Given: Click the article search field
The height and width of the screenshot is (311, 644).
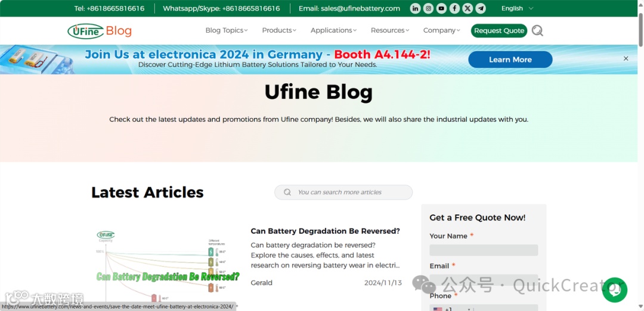Looking at the screenshot, I should pyautogui.click(x=343, y=192).
